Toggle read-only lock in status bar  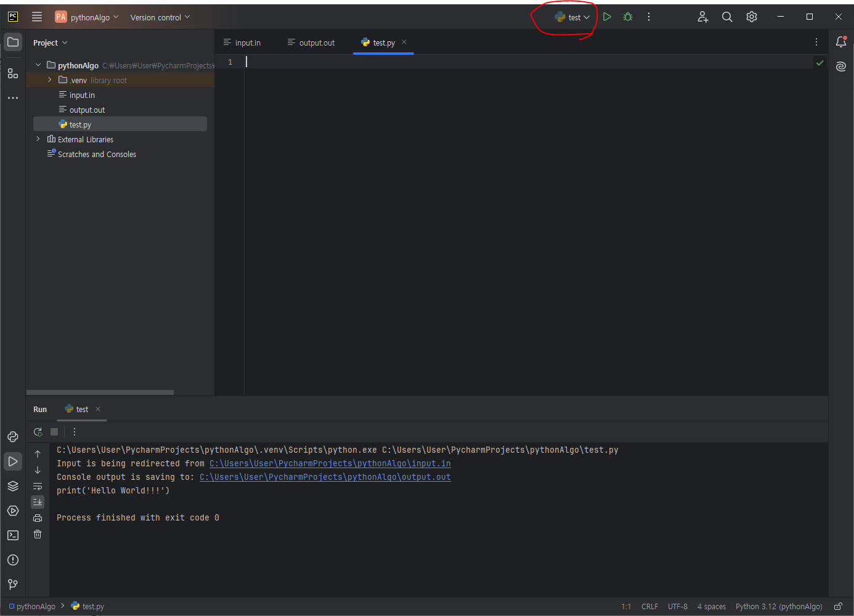click(x=838, y=606)
